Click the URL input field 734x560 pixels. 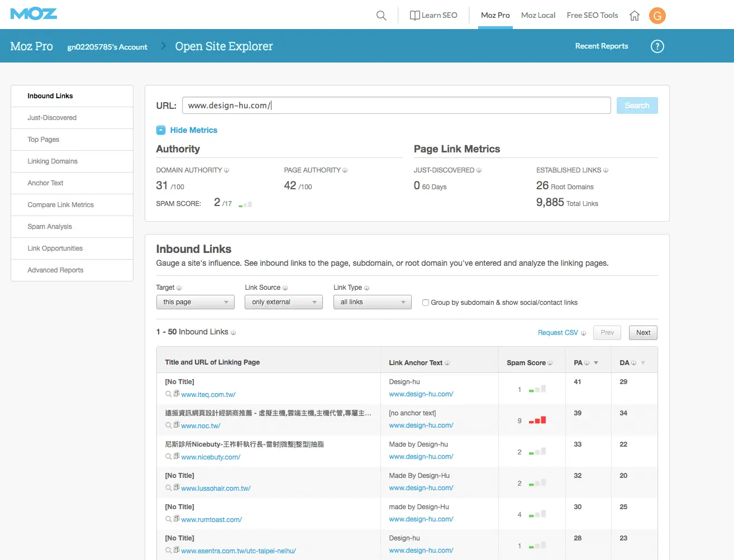(x=396, y=106)
